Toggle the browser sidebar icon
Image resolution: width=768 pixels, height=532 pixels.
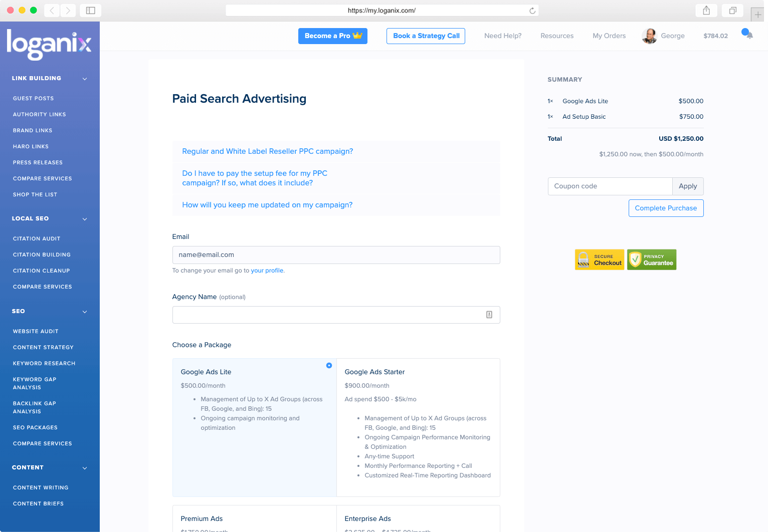pos(91,11)
